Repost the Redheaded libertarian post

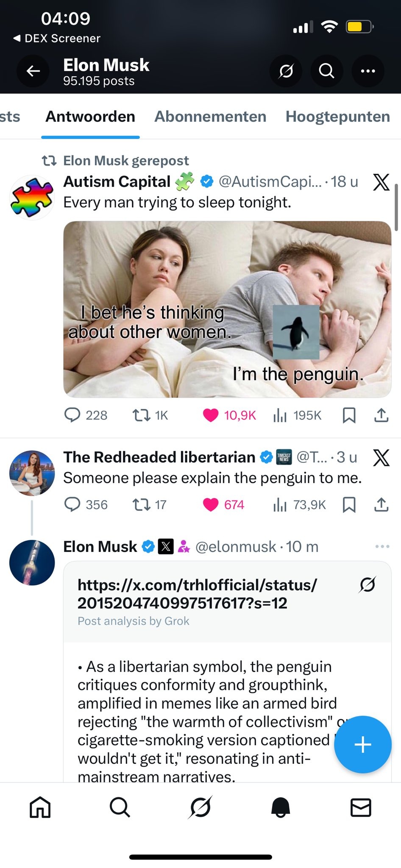coord(141,505)
